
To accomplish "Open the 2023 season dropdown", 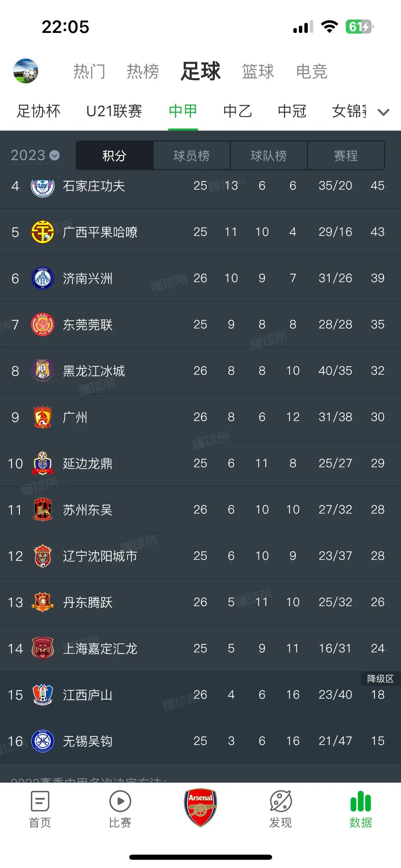I will (35, 156).
